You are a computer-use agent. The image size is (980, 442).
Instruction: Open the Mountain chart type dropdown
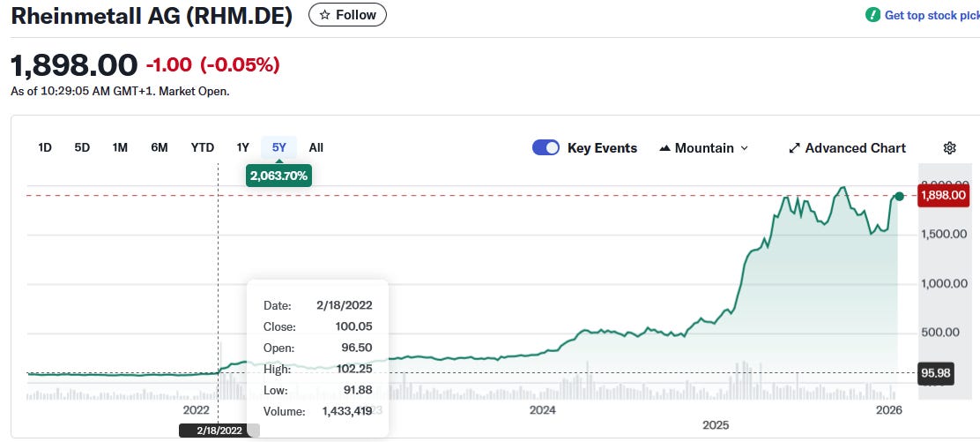[x=704, y=148]
